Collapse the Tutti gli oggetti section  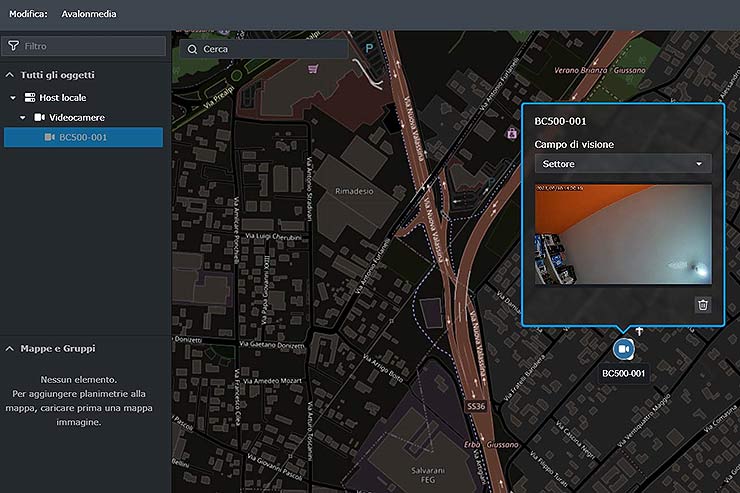pyautogui.click(x=10, y=75)
